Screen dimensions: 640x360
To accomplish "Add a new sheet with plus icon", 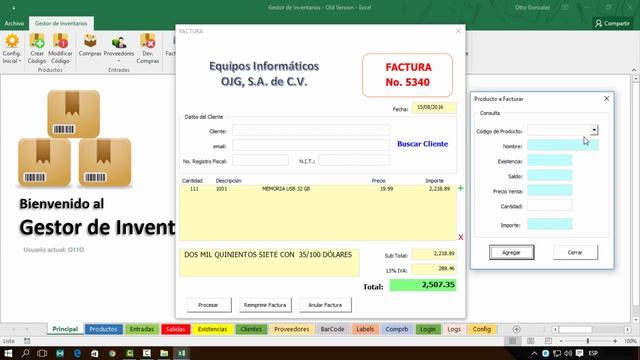I will click(x=516, y=329).
